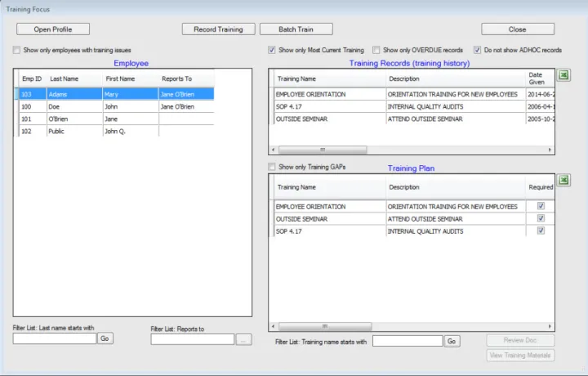This screenshot has height=376, width=588.
Task: Toggle Show only Most Current Training checkbox
Action: point(272,50)
